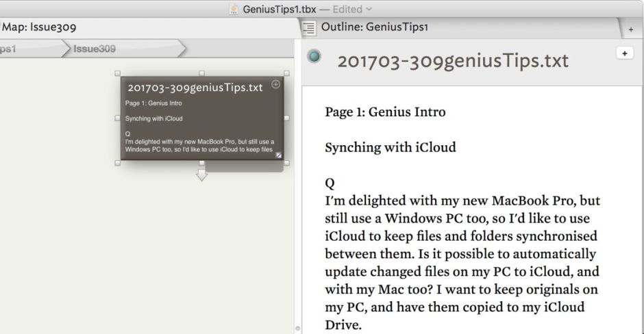Screen dimensions: 644x334
Task: Click the down arrow below the map note
Action: coord(201,175)
